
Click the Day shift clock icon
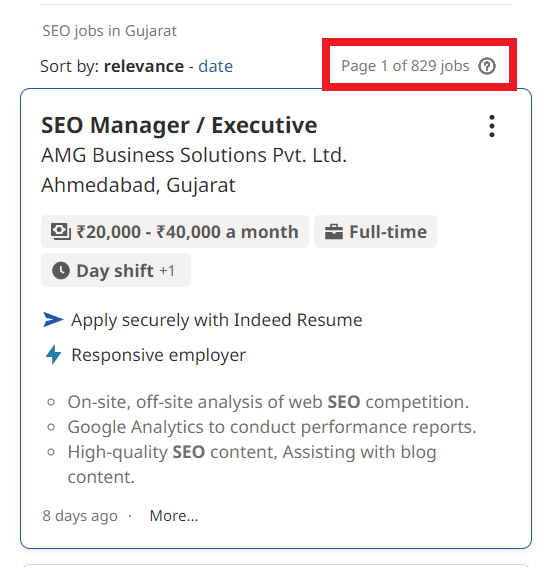point(61,270)
